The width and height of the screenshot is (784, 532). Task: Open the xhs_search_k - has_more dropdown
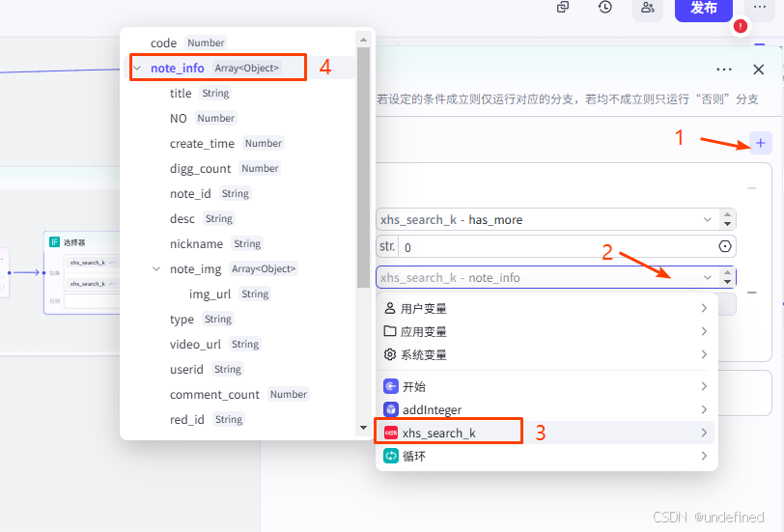pyautogui.click(x=547, y=219)
